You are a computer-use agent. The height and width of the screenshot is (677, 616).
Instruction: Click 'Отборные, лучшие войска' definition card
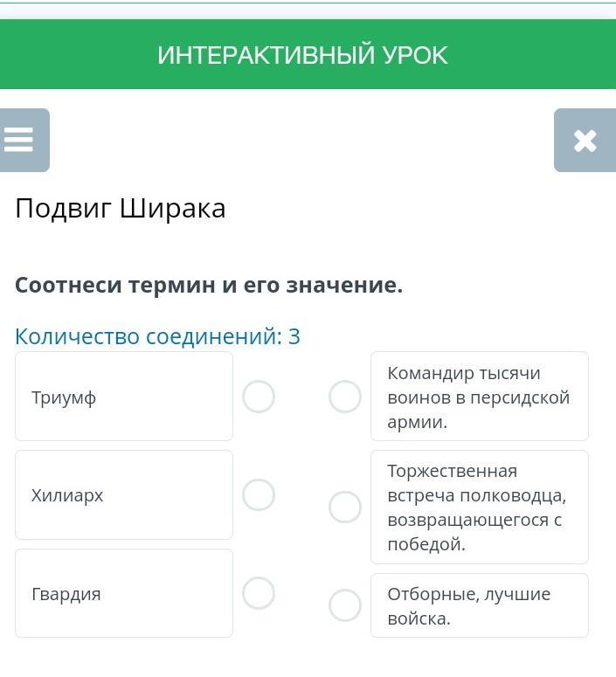(x=479, y=605)
